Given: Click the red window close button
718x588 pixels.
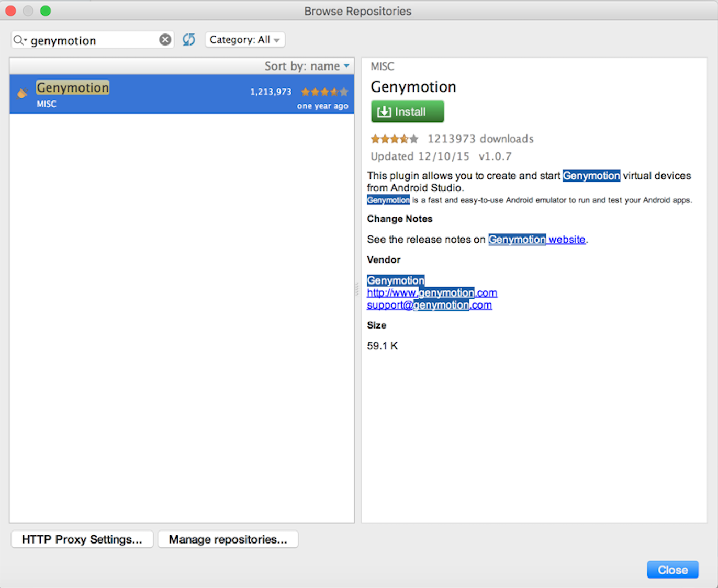Looking at the screenshot, I should point(10,10).
